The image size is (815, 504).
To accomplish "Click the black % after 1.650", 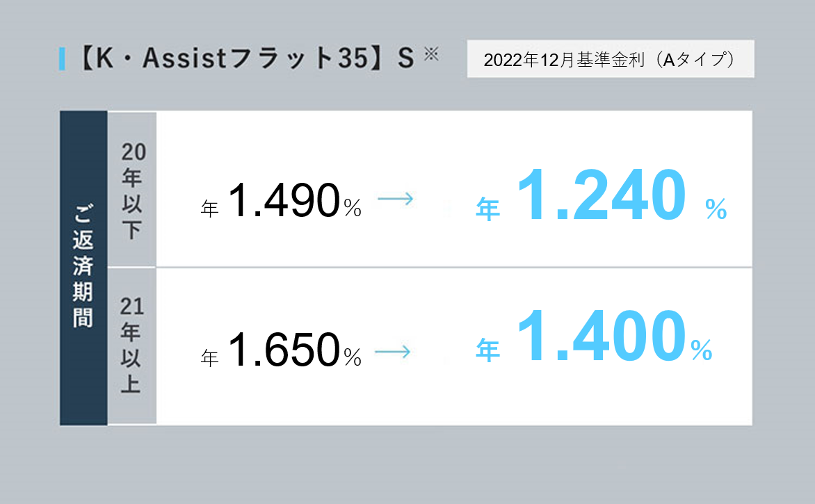I will 353,358.
